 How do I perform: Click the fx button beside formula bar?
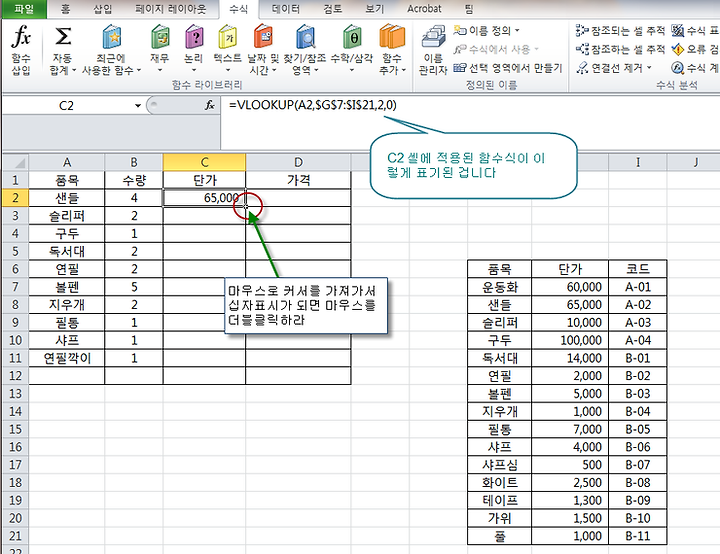[x=209, y=106]
